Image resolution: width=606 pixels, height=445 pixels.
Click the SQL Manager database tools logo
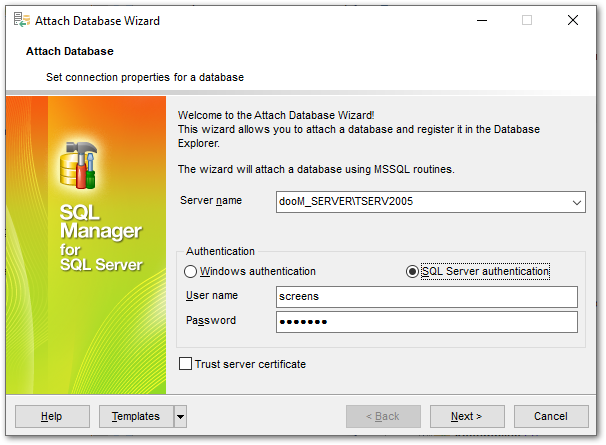click(78, 165)
